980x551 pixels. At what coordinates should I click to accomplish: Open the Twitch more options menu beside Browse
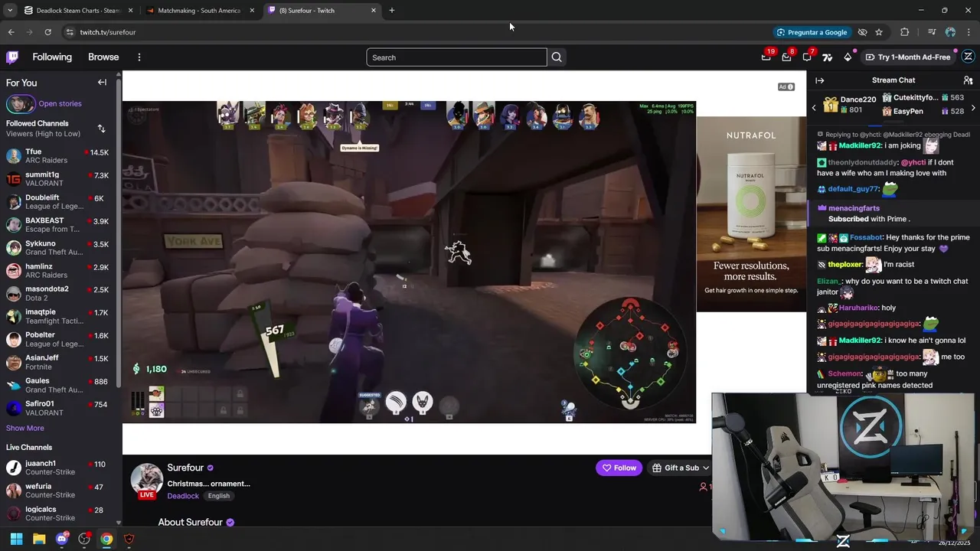[x=139, y=57]
